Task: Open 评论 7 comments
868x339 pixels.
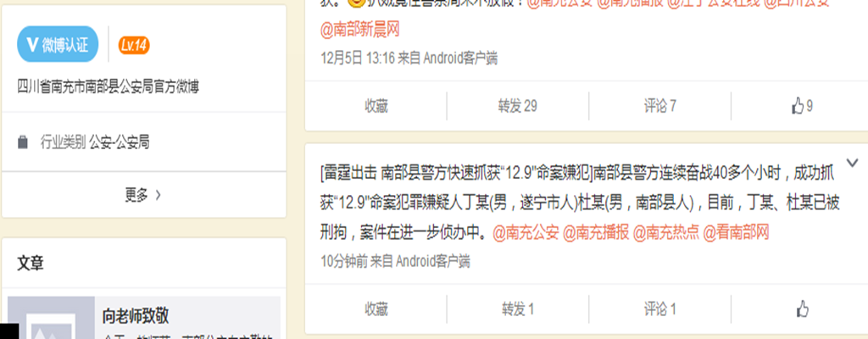Action: click(x=659, y=106)
